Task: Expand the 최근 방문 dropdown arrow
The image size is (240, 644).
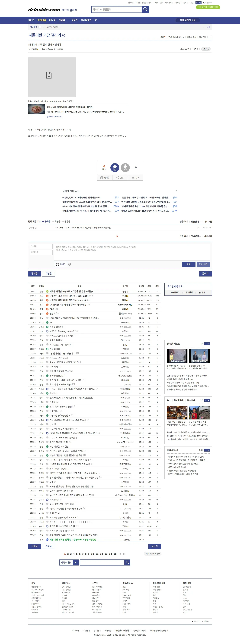Action: pyautogui.click(x=40, y=27)
